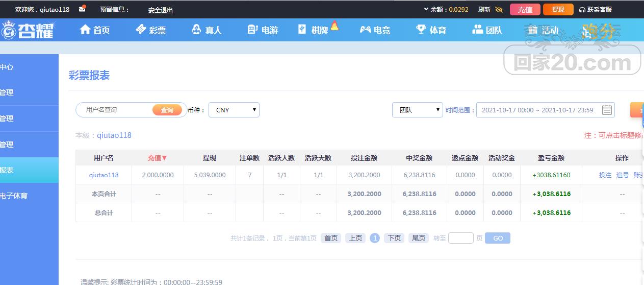Click the jump-to-page number input
This screenshot has height=285, width=644.
tap(461, 238)
